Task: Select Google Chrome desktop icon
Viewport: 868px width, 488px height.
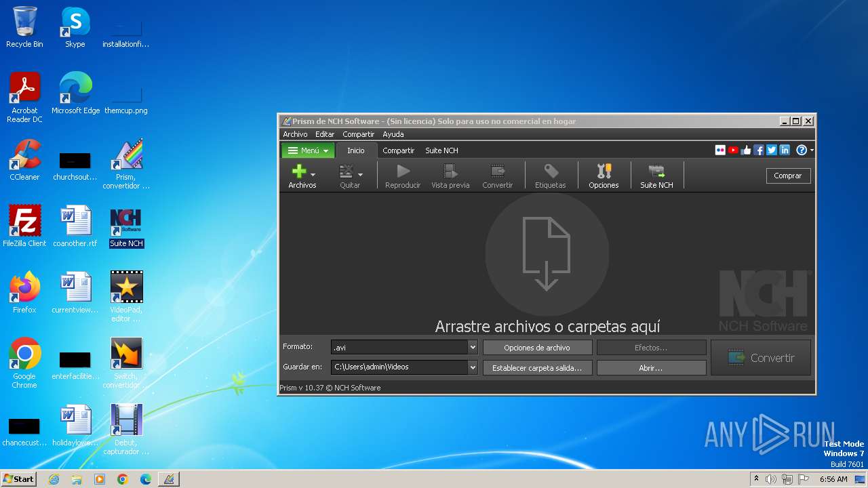Action: point(24,363)
